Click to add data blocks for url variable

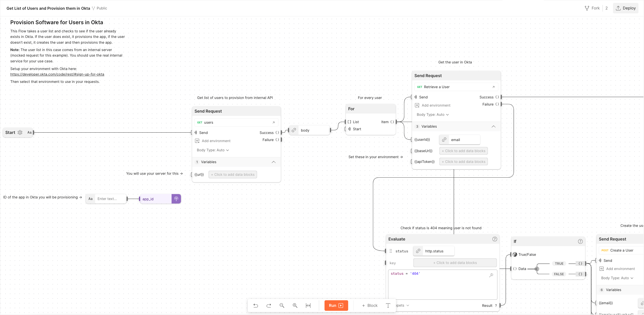pos(233,175)
